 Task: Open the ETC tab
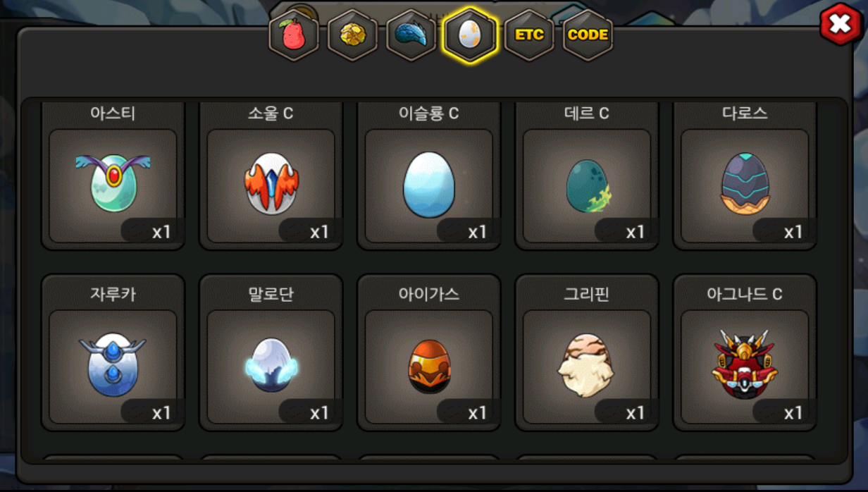[529, 35]
